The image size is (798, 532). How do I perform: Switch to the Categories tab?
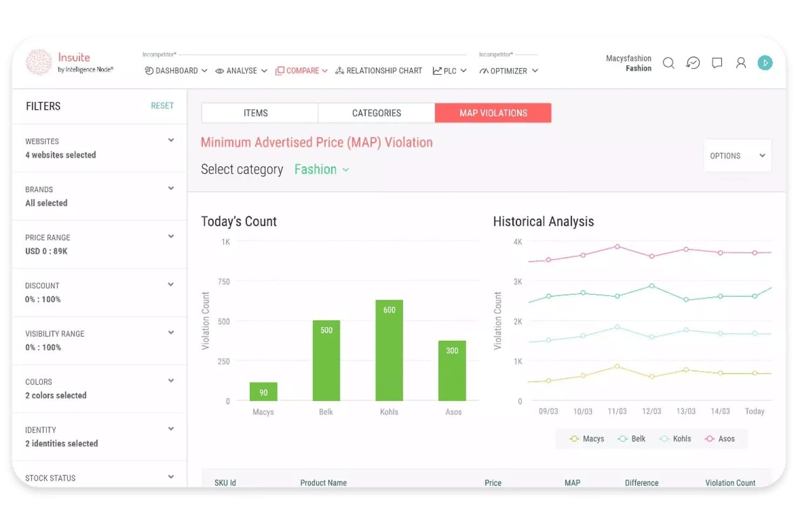[376, 113]
